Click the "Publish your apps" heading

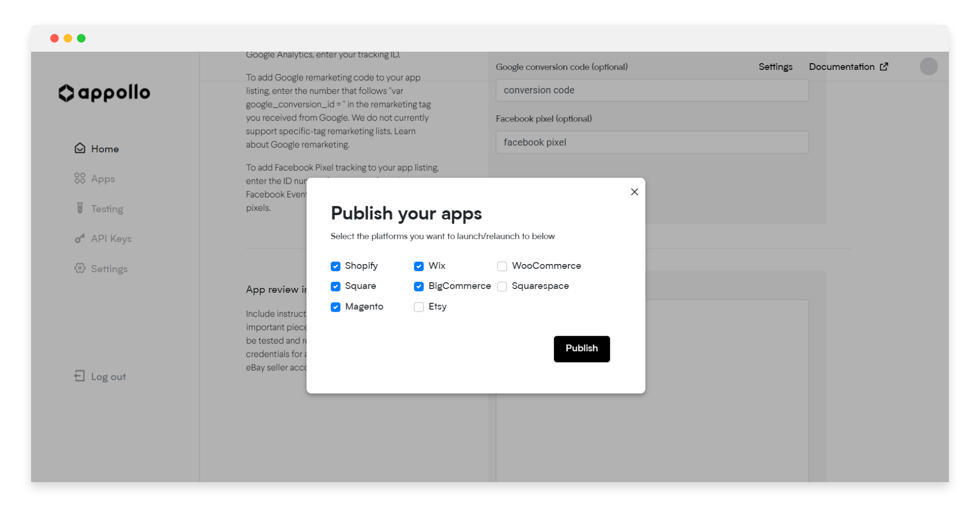pyautogui.click(x=406, y=213)
